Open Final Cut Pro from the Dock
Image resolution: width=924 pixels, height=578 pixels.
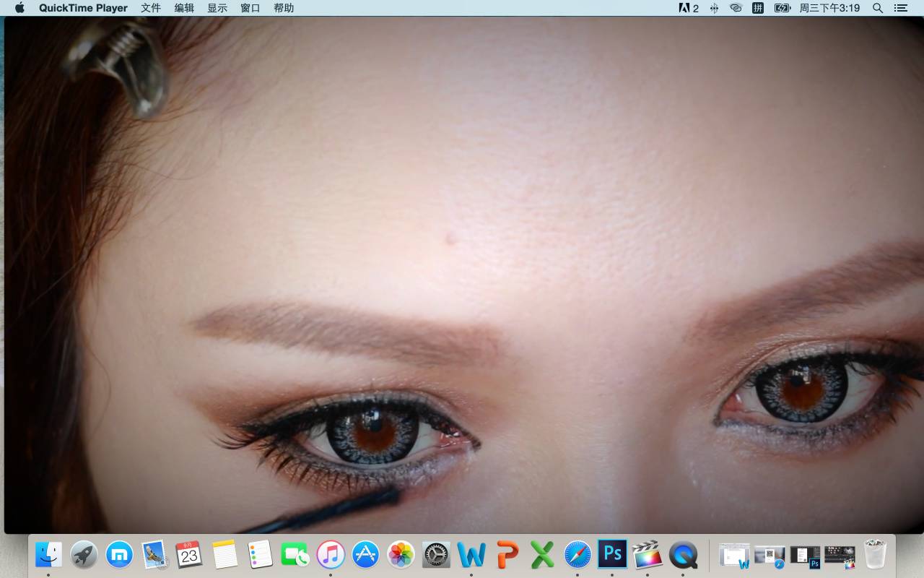tap(648, 555)
